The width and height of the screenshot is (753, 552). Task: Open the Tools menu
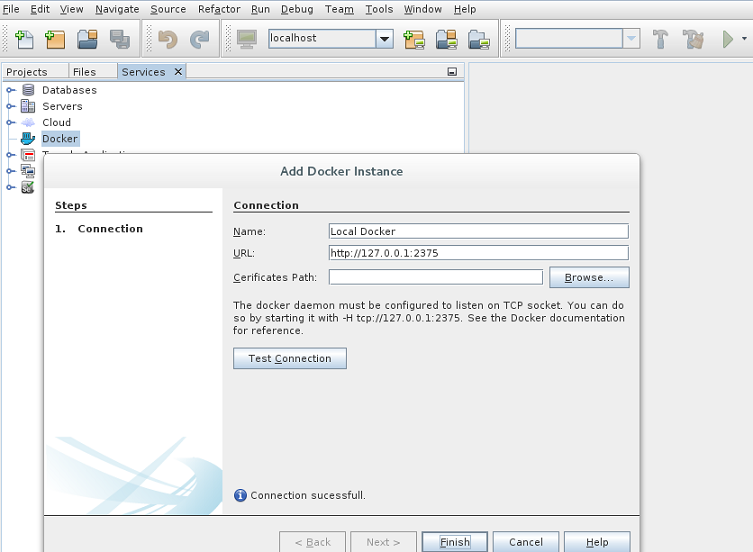point(379,9)
